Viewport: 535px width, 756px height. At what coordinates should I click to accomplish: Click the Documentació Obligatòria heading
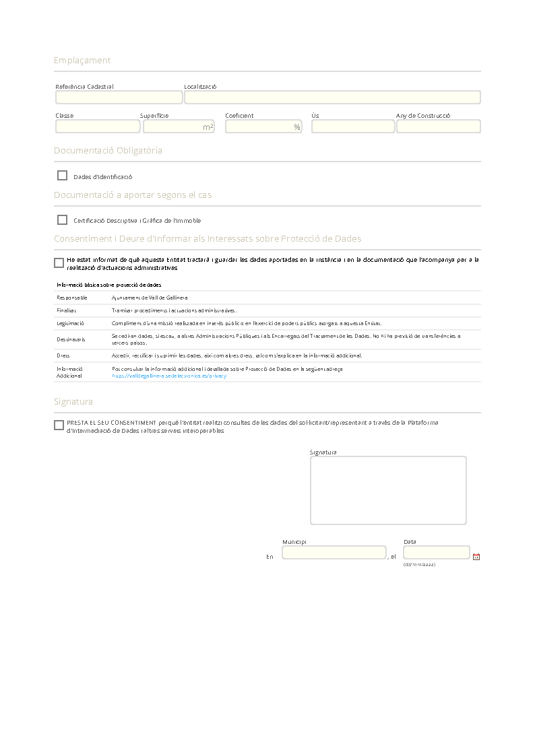point(108,150)
